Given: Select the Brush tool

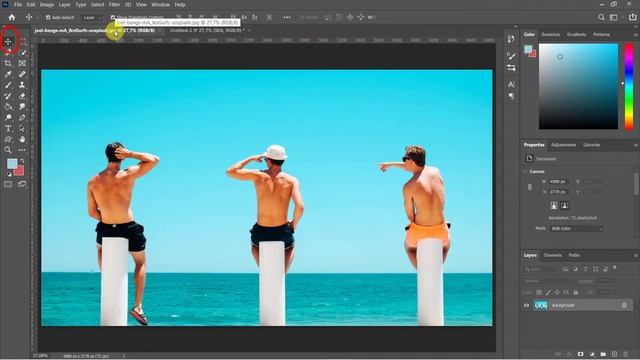Looking at the screenshot, I should click(8, 85).
